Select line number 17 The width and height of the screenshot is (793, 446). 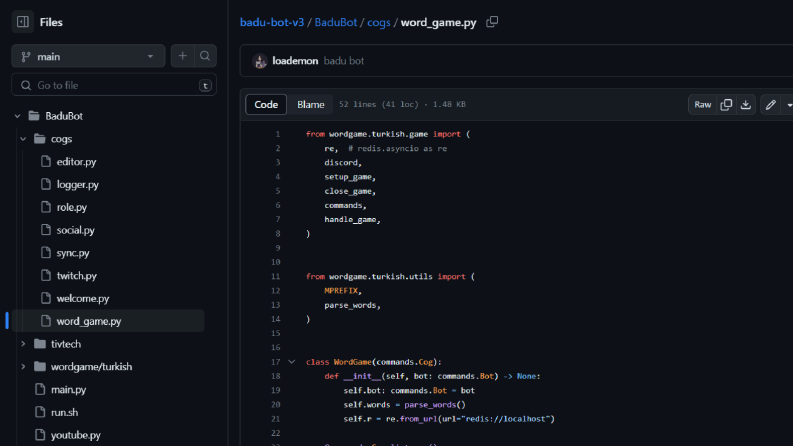point(276,362)
